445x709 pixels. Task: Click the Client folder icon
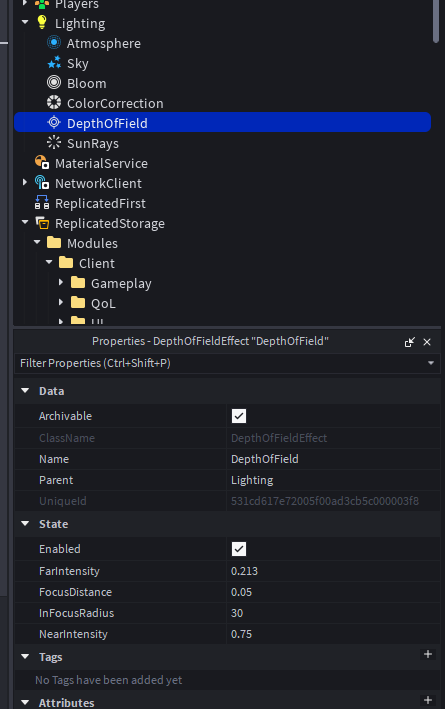(66, 263)
